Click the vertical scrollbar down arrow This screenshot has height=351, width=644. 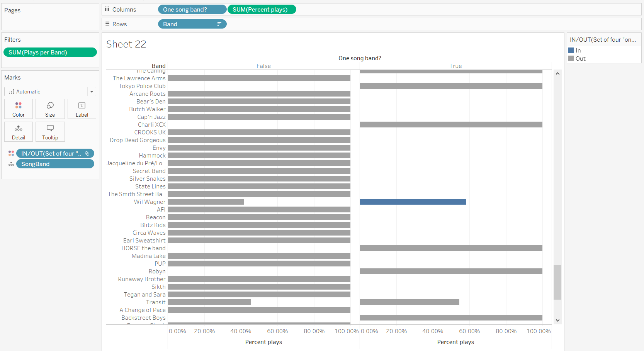pyautogui.click(x=557, y=320)
